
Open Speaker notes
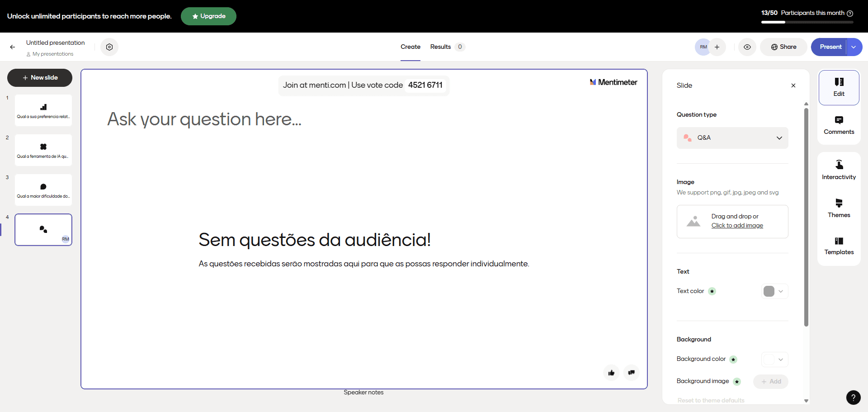(363, 393)
